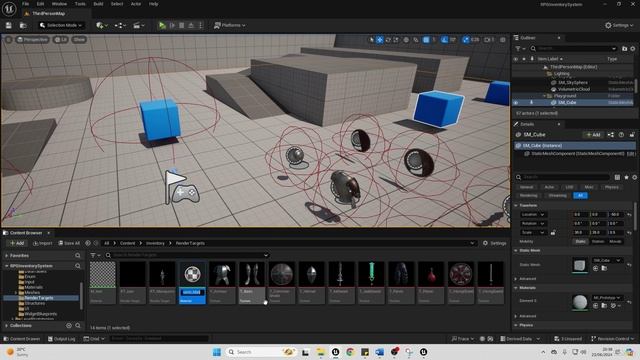The height and width of the screenshot is (360, 640).
Task: Open the Edit menu
Action: (x=40, y=4)
